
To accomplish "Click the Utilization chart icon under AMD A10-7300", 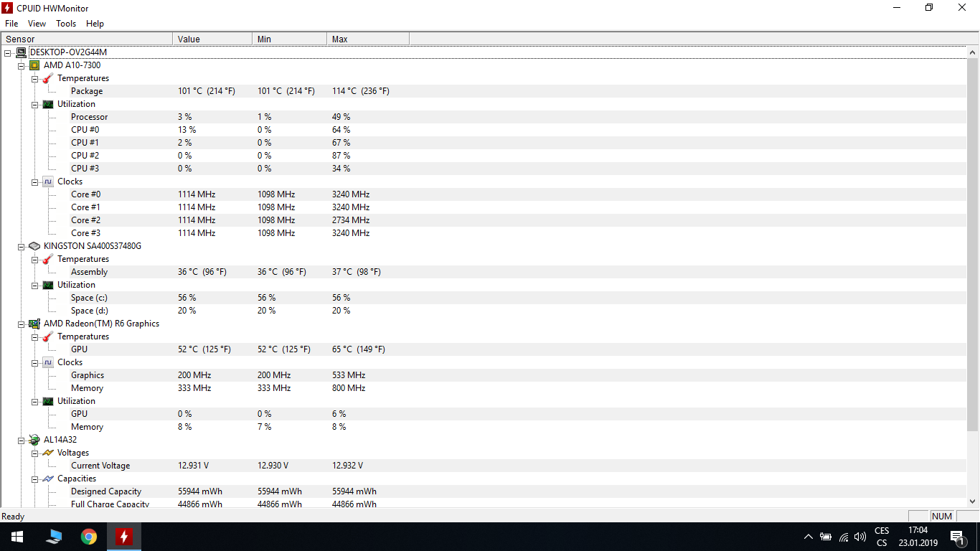I will coord(48,104).
